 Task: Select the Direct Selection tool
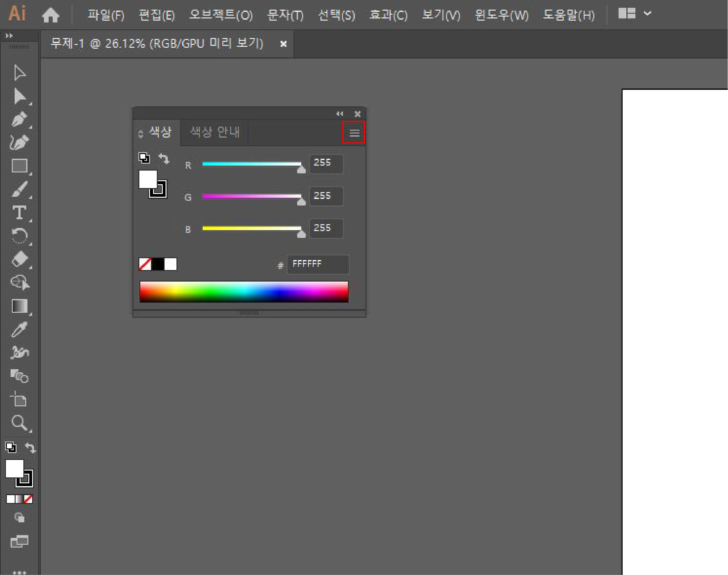point(20,96)
